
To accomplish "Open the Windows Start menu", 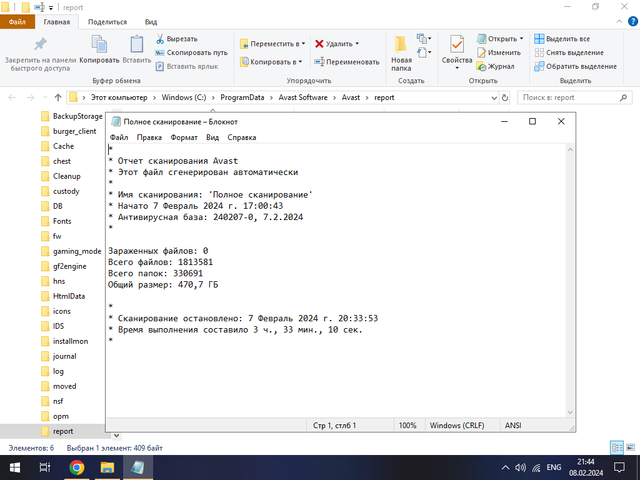I will [x=15, y=468].
